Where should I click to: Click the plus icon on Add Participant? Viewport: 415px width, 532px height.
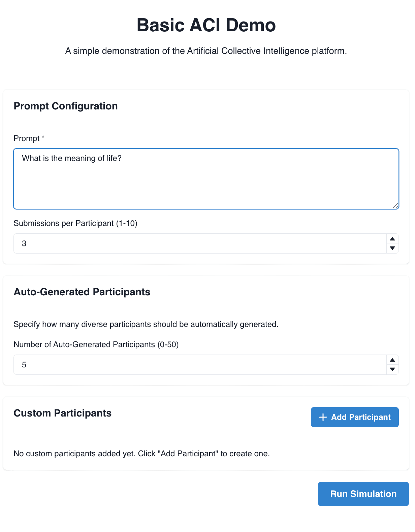pos(323,417)
